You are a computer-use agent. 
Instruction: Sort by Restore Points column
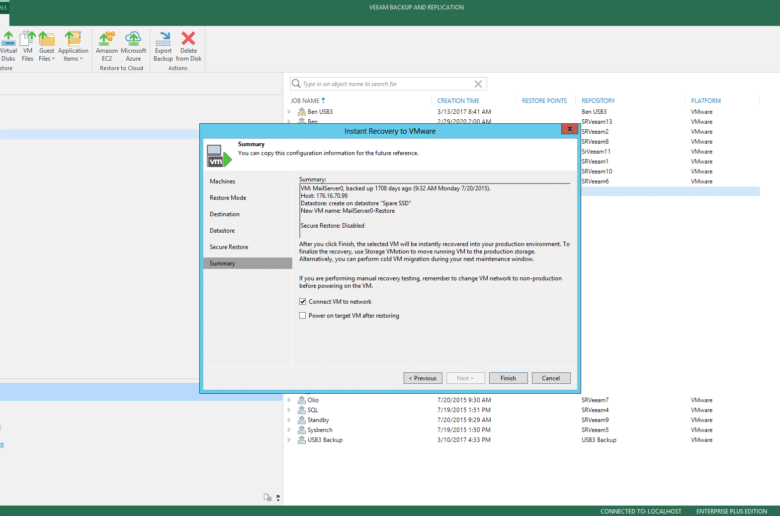pos(544,101)
